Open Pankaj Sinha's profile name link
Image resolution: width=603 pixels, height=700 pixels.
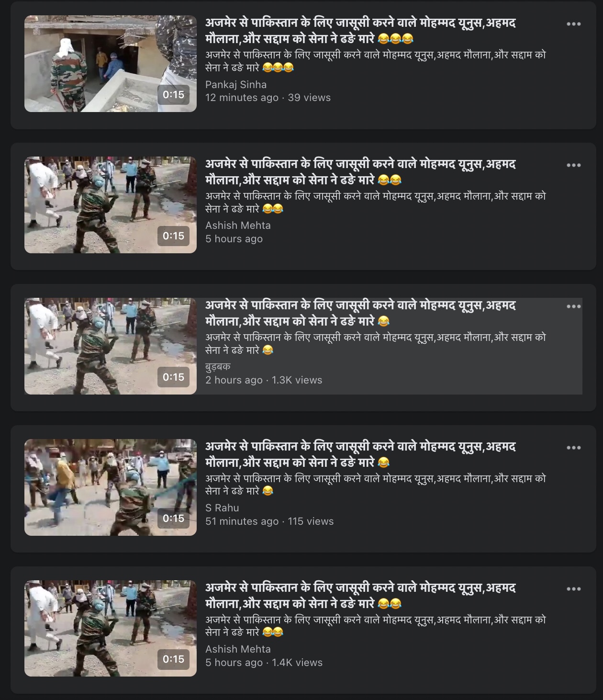click(236, 85)
